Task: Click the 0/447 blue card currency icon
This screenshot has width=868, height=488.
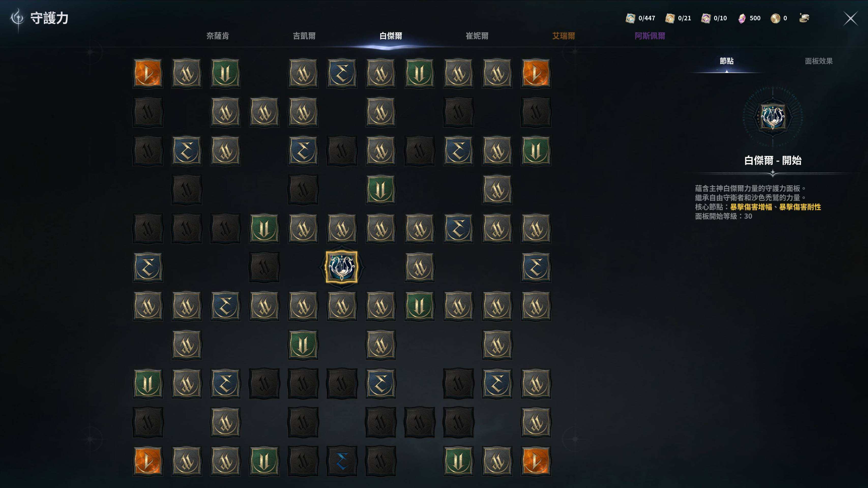Action: (x=630, y=18)
